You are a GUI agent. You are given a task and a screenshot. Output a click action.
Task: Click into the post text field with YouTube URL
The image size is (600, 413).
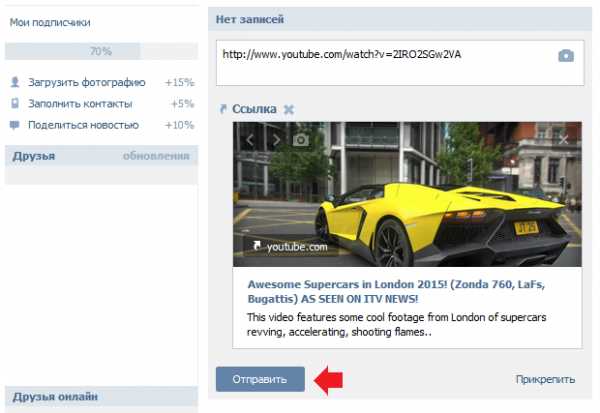[x=400, y=63]
